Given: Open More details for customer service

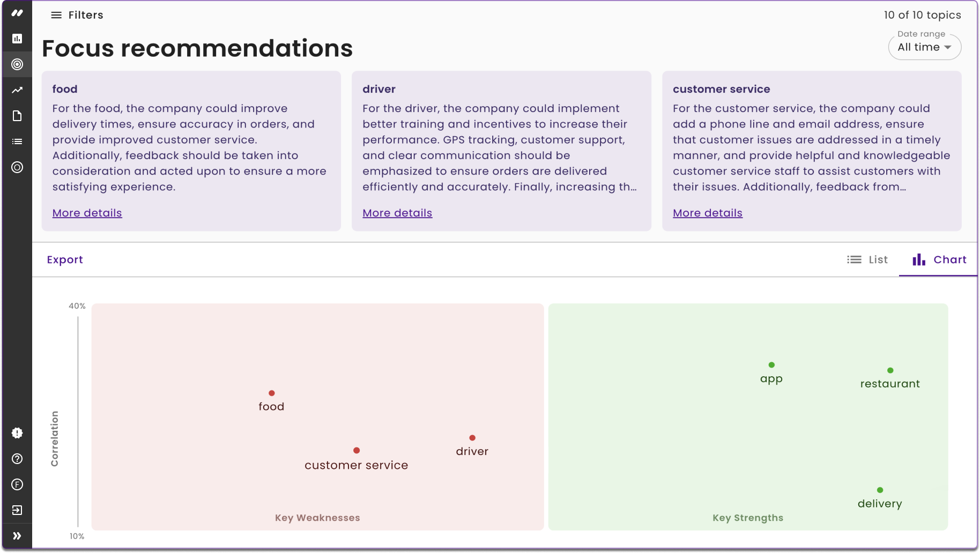Looking at the screenshot, I should (707, 213).
